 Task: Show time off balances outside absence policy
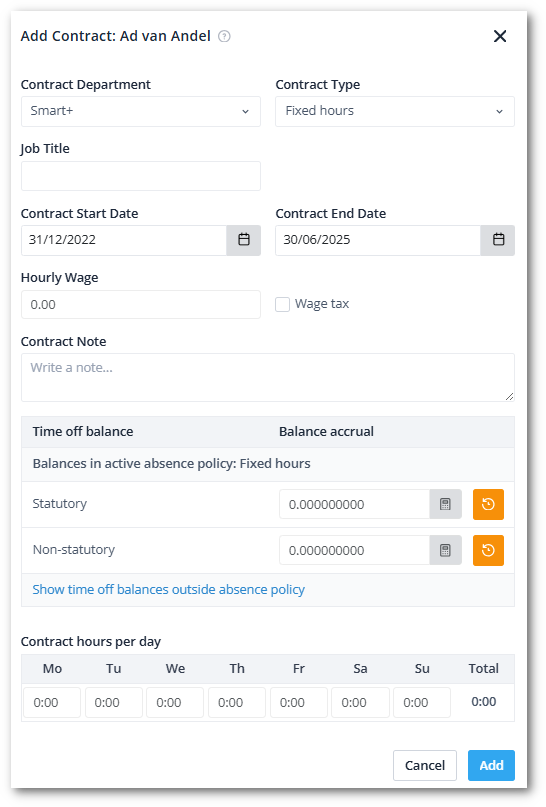[169, 590]
